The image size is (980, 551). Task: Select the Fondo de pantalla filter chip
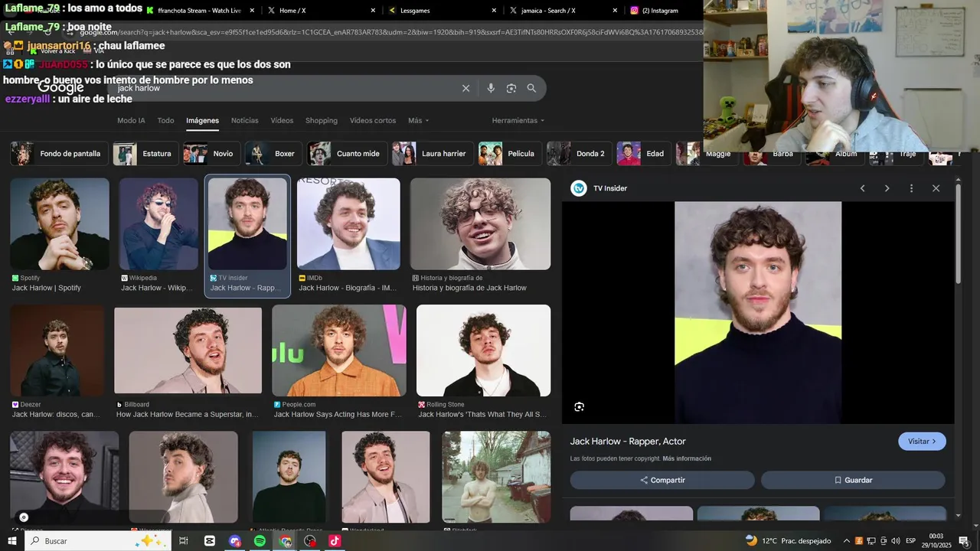coord(57,154)
